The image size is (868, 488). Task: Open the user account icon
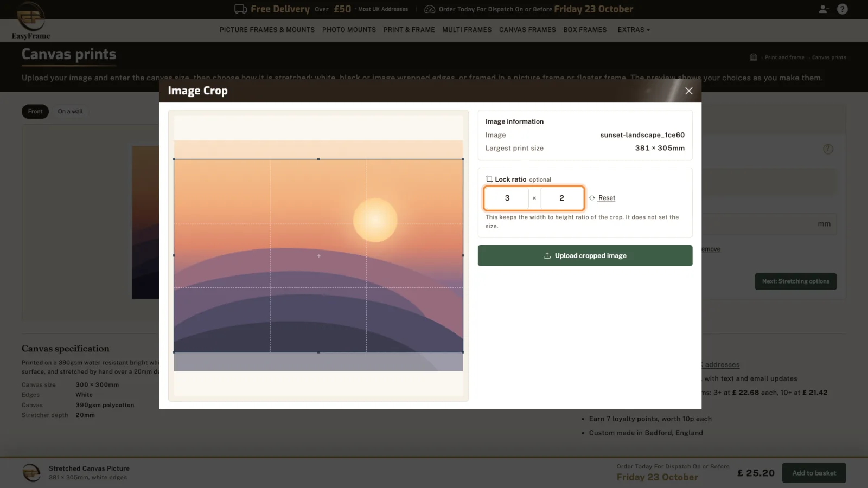pos(824,9)
